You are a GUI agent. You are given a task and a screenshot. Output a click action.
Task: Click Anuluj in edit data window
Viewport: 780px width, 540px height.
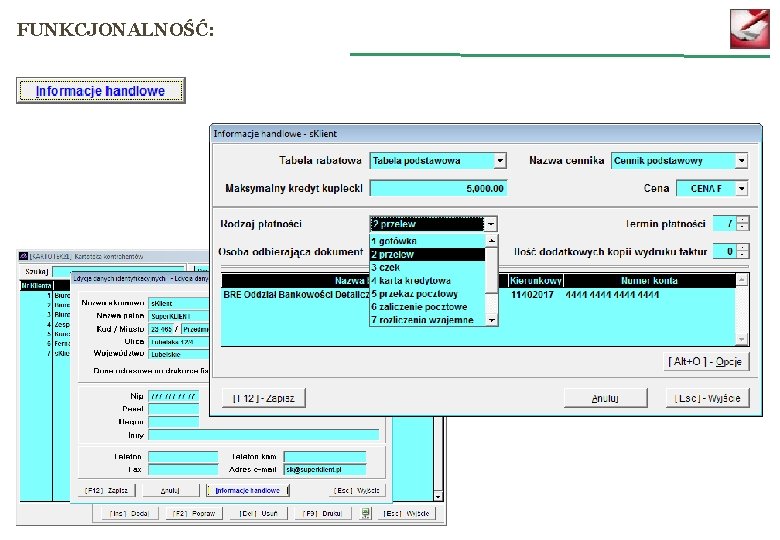[x=170, y=490]
